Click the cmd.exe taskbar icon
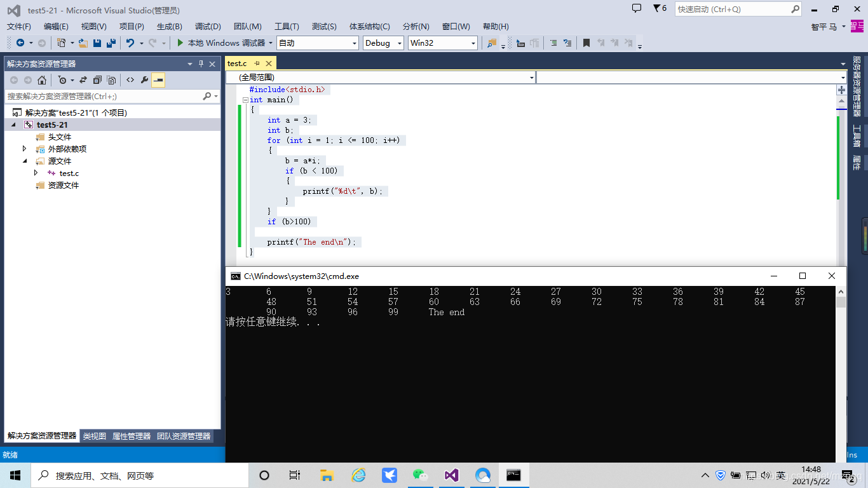The width and height of the screenshot is (868, 488). coord(513,475)
